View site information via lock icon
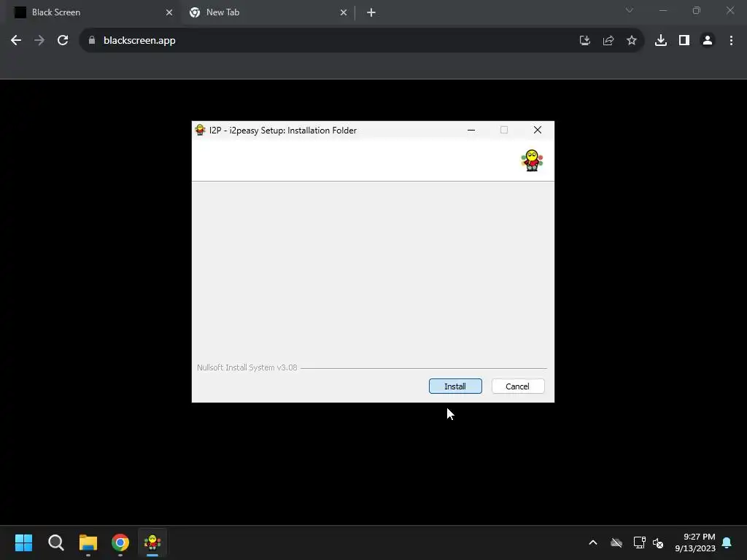The height and width of the screenshot is (560, 747). (92, 41)
